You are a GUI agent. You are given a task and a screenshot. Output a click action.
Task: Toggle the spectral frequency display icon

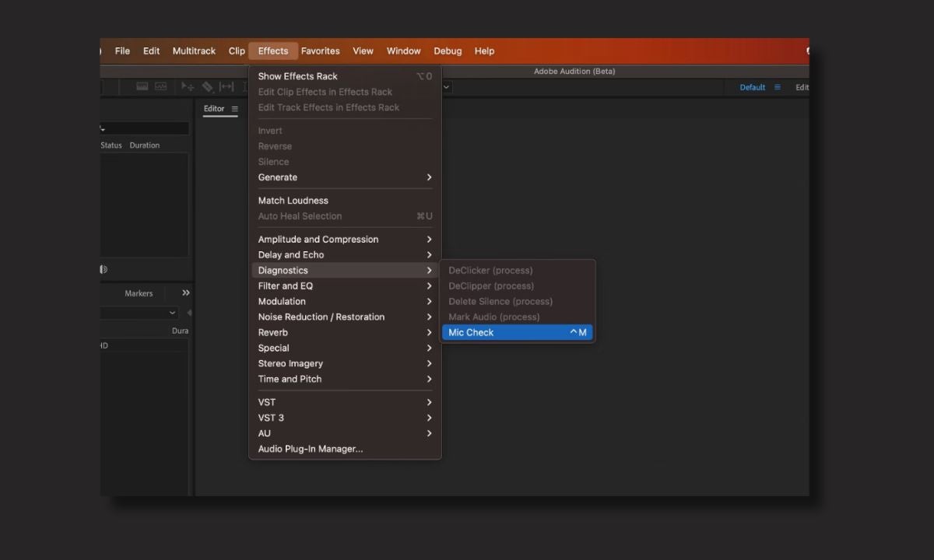click(x=142, y=87)
